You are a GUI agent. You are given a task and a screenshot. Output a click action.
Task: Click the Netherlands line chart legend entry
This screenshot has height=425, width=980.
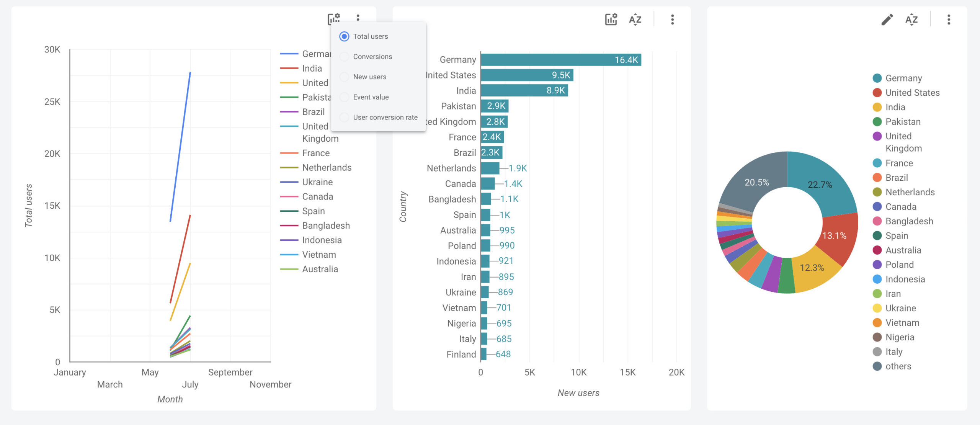click(326, 168)
